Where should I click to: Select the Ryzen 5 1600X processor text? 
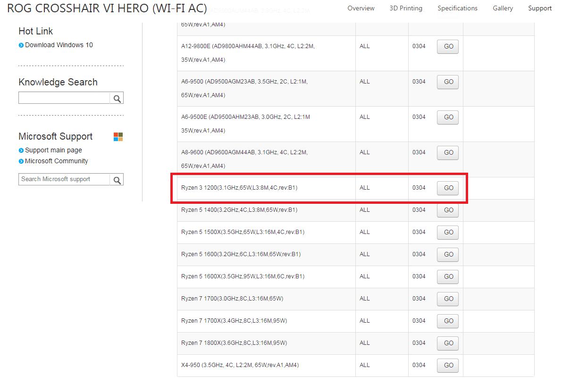click(x=243, y=276)
